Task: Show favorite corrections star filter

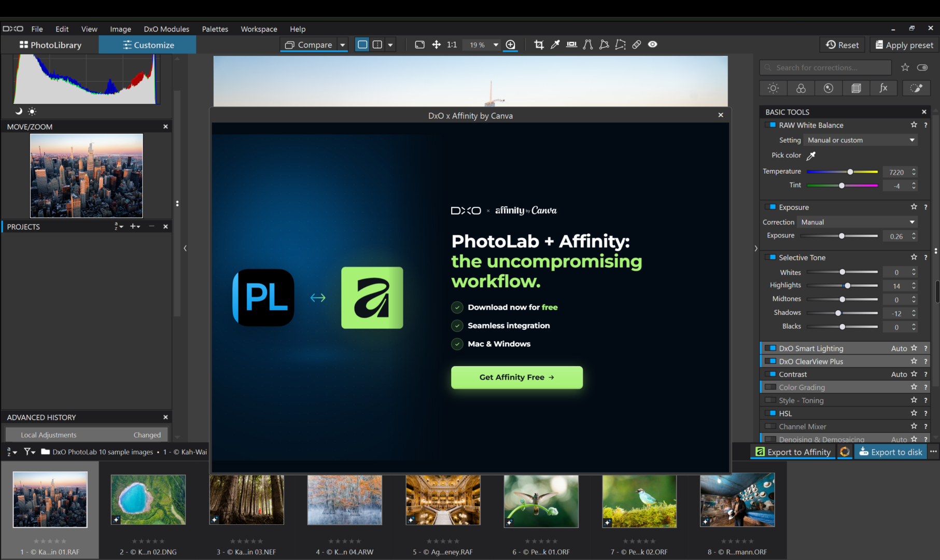Action: click(905, 67)
